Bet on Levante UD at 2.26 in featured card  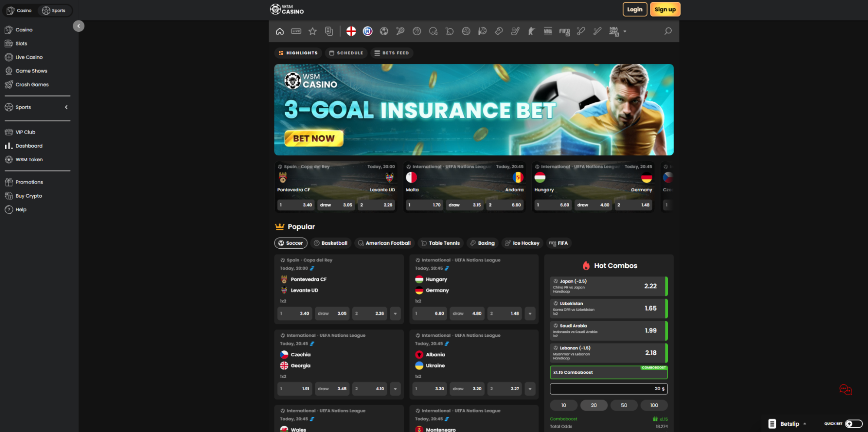[376, 205]
